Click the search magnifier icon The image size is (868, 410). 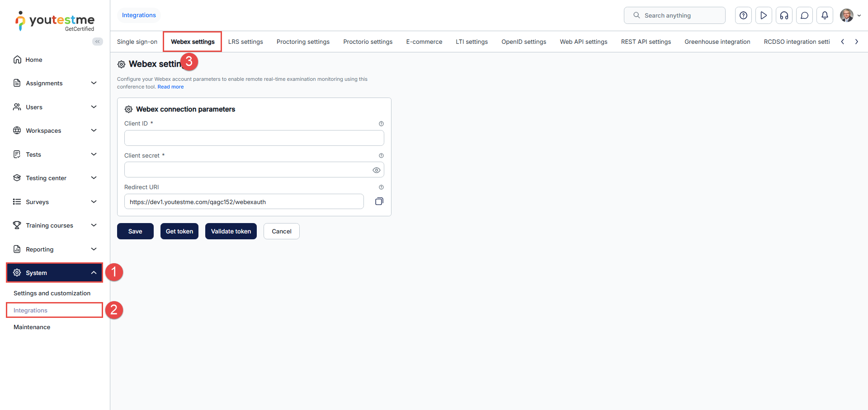pos(637,15)
